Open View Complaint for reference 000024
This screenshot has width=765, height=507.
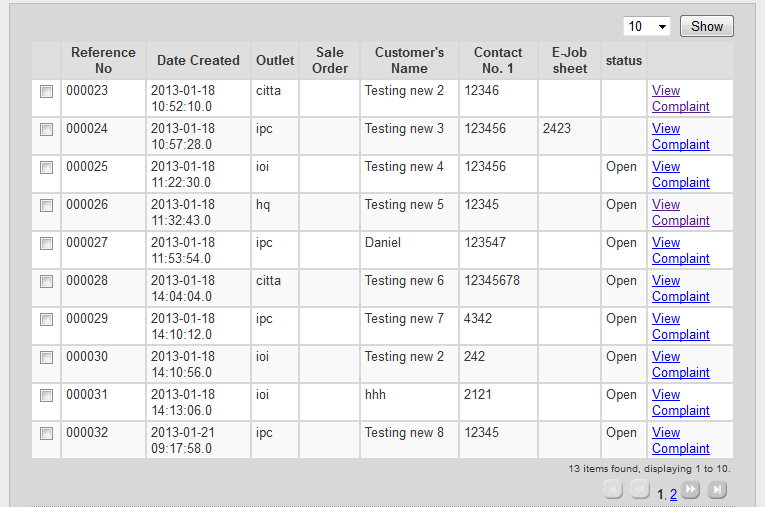(680, 137)
